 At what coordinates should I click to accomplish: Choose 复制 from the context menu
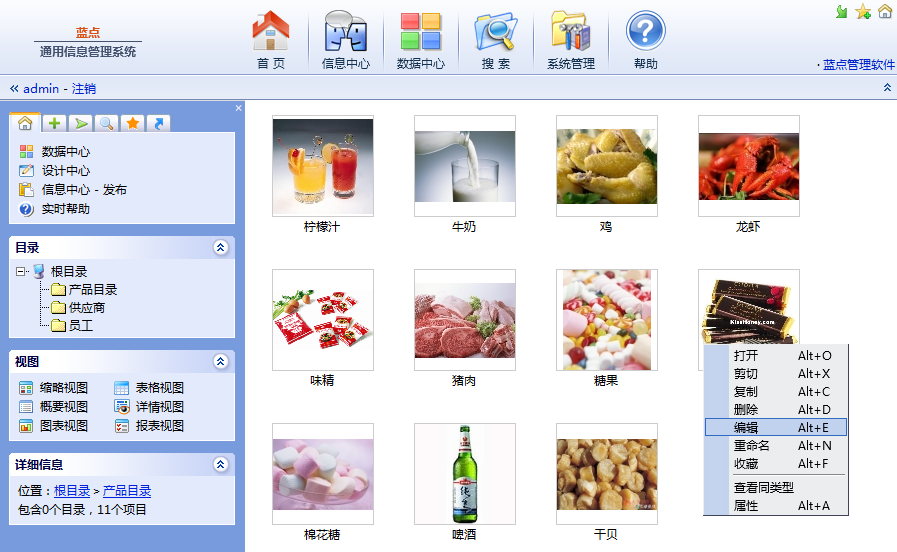(776, 391)
